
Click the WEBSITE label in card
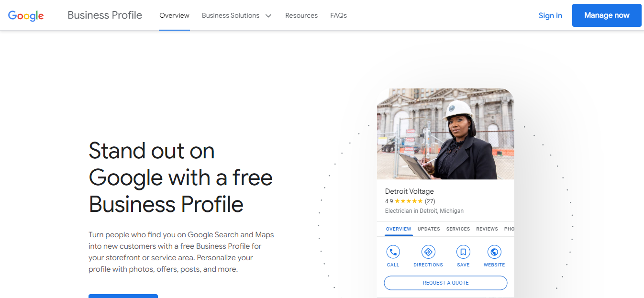click(x=494, y=265)
